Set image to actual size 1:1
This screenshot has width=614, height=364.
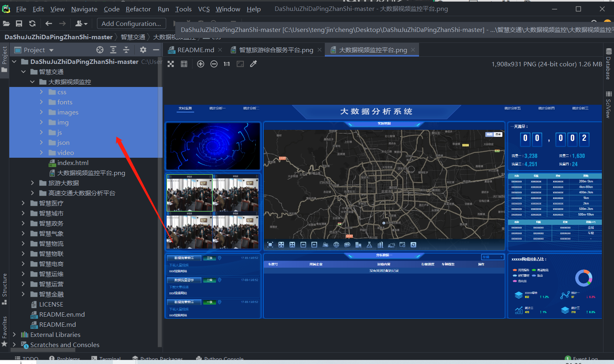(x=227, y=64)
